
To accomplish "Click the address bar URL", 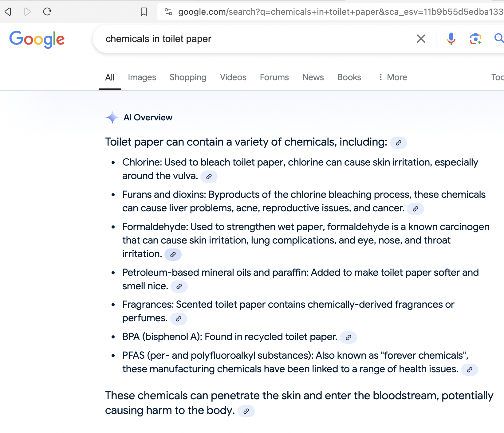I will [x=338, y=12].
